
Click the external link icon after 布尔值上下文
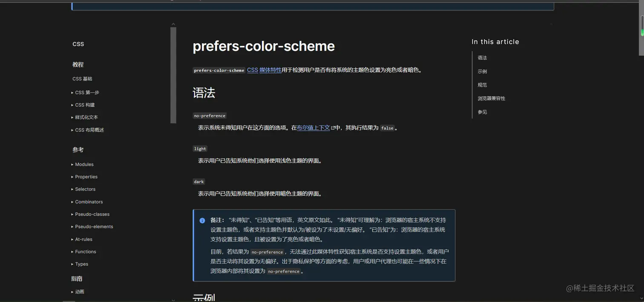[x=333, y=128]
